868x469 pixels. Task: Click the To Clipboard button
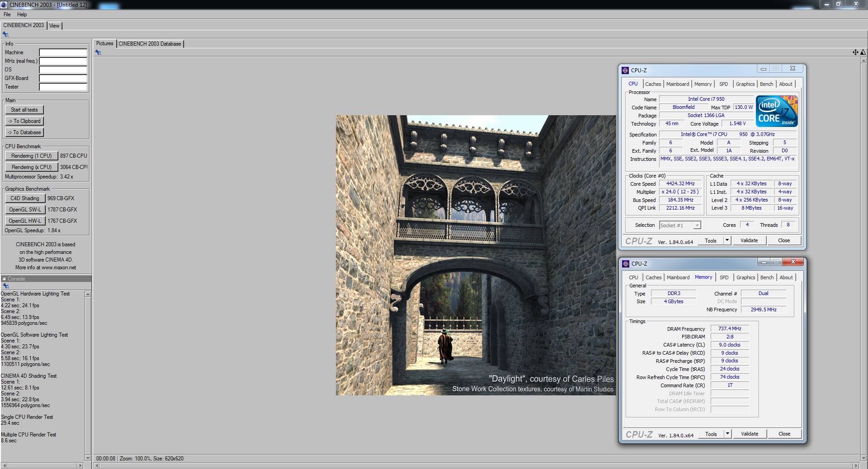pyautogui.click(x=24, y=121)
